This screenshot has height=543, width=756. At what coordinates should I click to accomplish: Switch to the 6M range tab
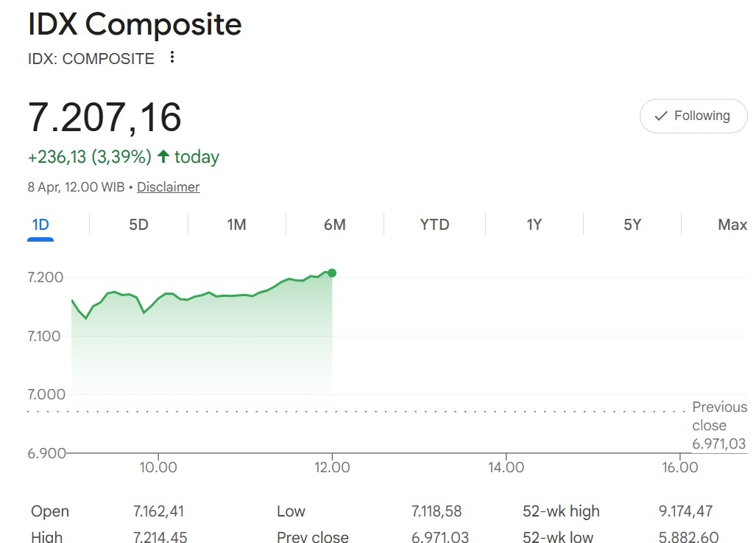[334, 225]
